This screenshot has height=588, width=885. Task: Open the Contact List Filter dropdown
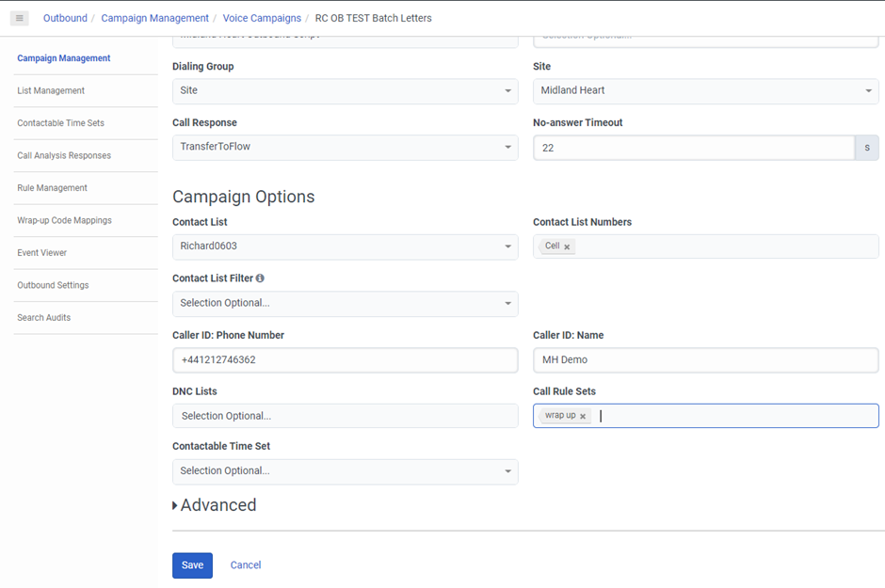coord(345,303)
